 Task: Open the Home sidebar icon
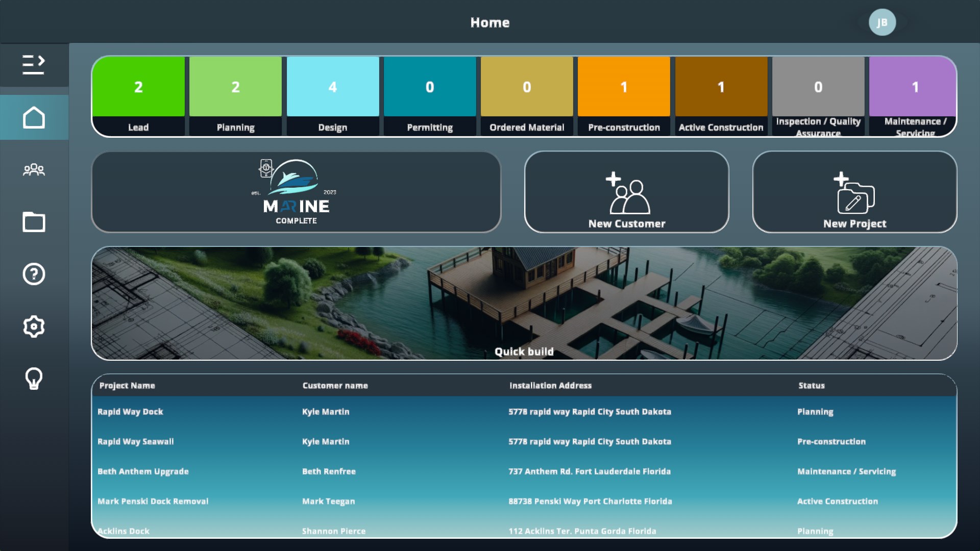tap(34, 118)
